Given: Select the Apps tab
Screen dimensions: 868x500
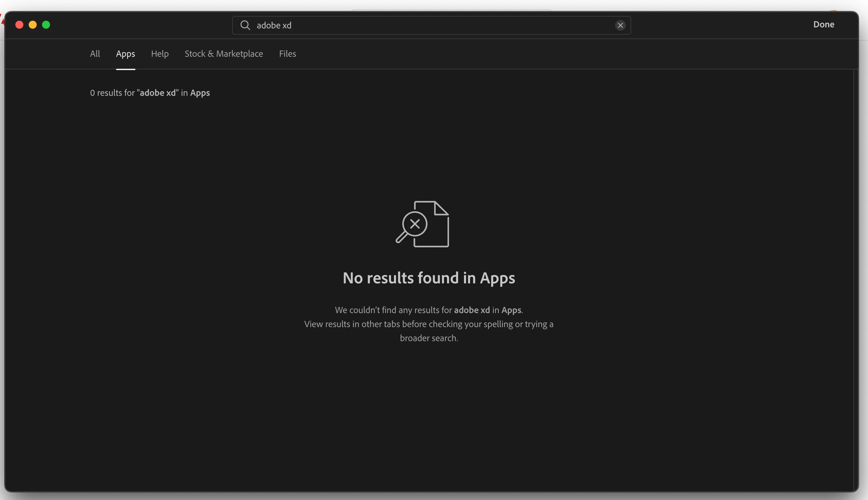Looking at the screenshot, I should [125, 53].
